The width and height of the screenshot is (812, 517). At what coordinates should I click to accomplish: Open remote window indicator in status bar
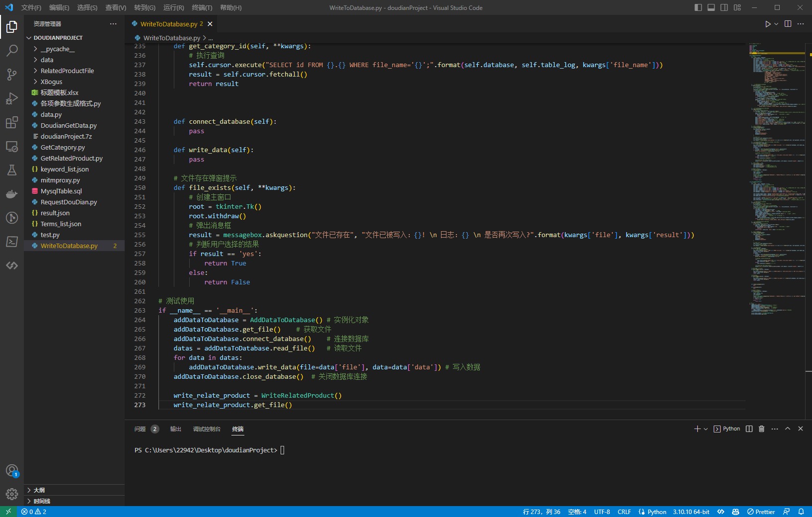coord(8,512)
